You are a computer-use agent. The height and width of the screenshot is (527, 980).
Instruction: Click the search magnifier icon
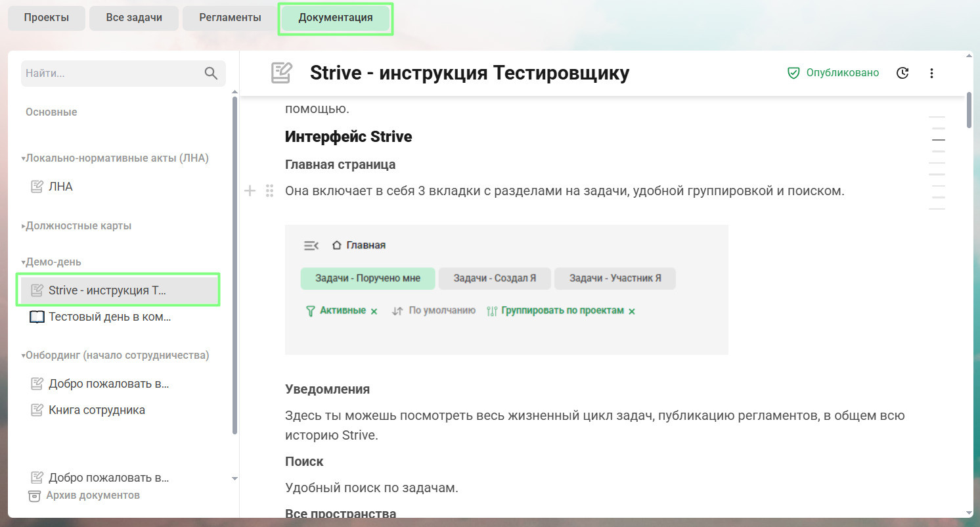[x=211, y=74]
